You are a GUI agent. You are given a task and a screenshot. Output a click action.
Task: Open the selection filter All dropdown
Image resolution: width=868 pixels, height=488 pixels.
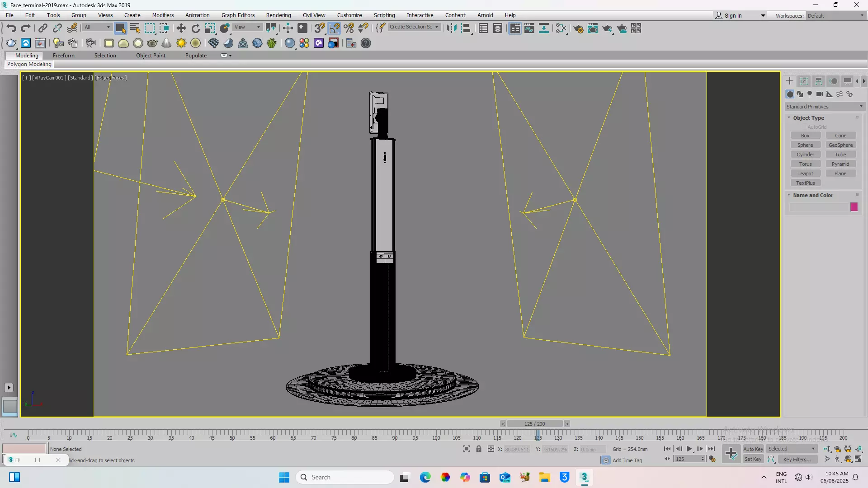[97, 27]
